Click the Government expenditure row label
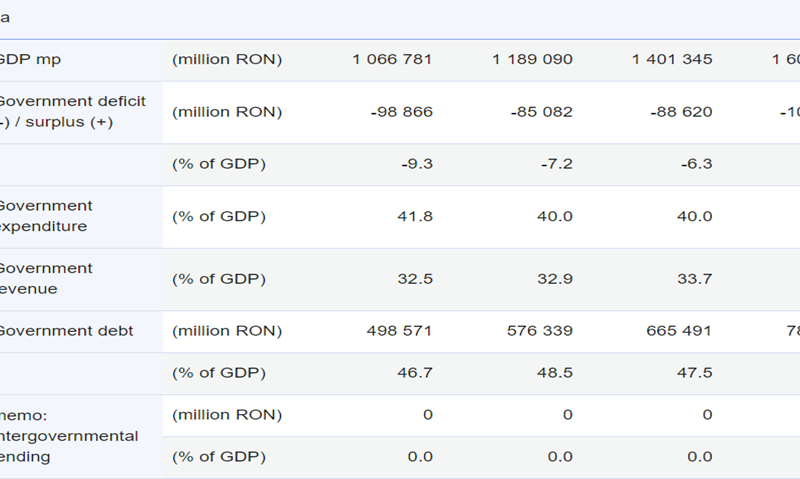Screen dimensions: 800x479 45,216
